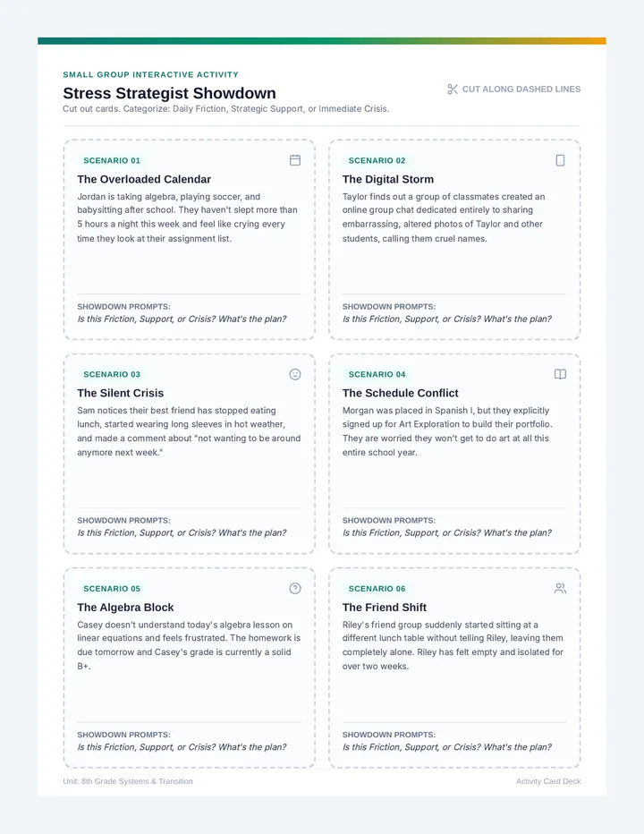Select the SCENARIO 04 label badge
644x834 pixels.
(x=377, y=374)
